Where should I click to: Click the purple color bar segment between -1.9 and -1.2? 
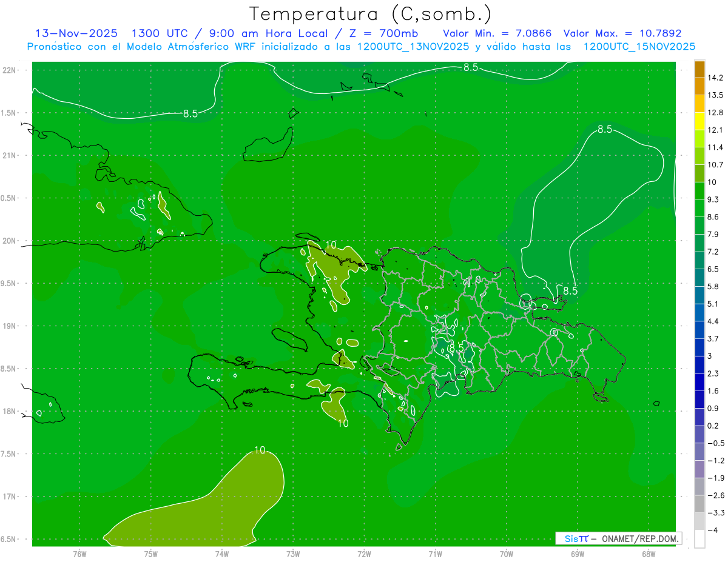[699, 469]
